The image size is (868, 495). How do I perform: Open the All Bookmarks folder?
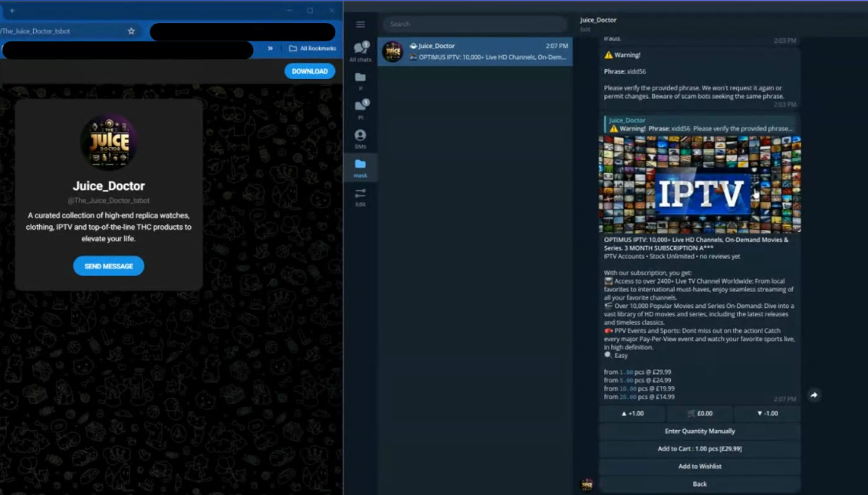313,49
